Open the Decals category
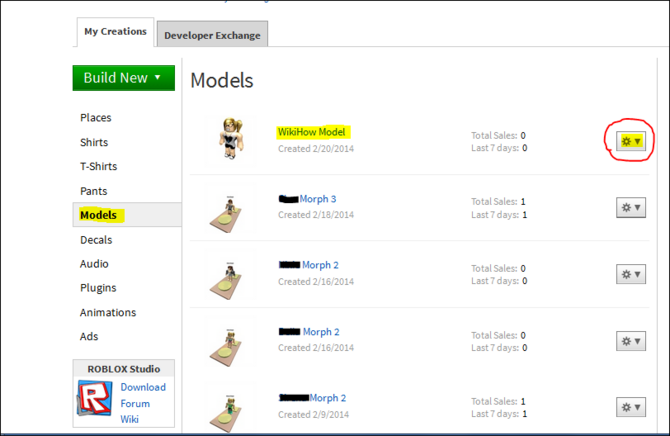670x436 pixels. click(97, 240)
